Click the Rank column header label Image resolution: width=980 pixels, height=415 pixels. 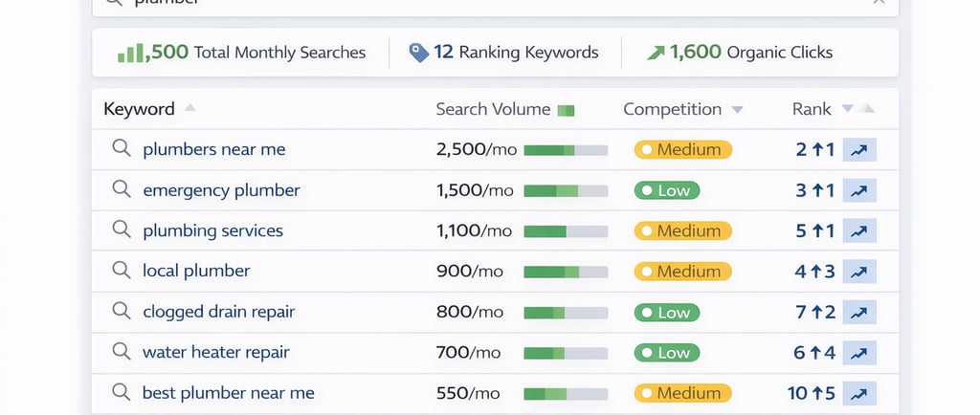[x=812, y=109]
